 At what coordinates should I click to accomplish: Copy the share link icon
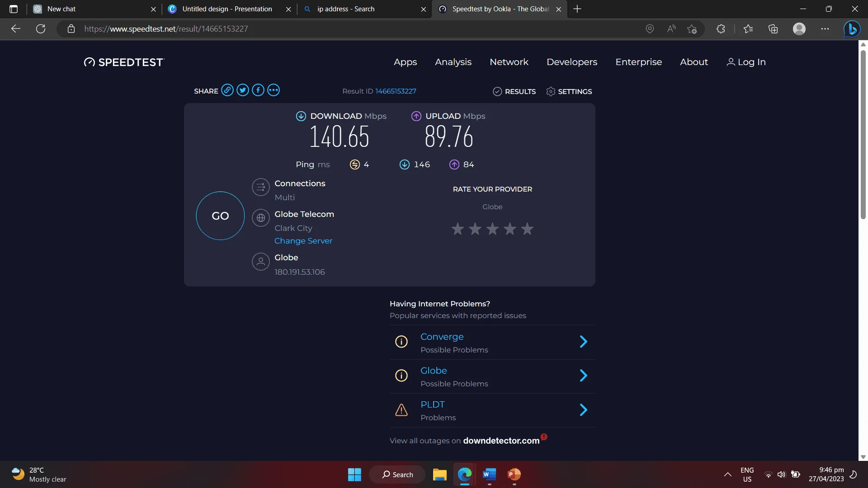point(227,90)
